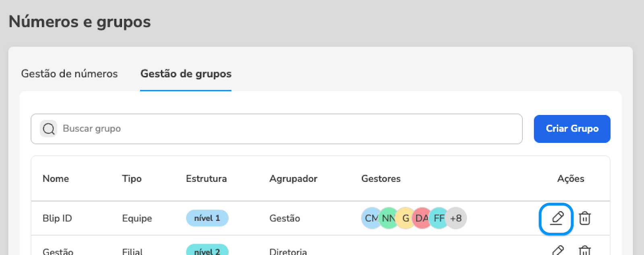Click the Estrutura column header
The image size is (644, 255).
[x=206, y=179]
